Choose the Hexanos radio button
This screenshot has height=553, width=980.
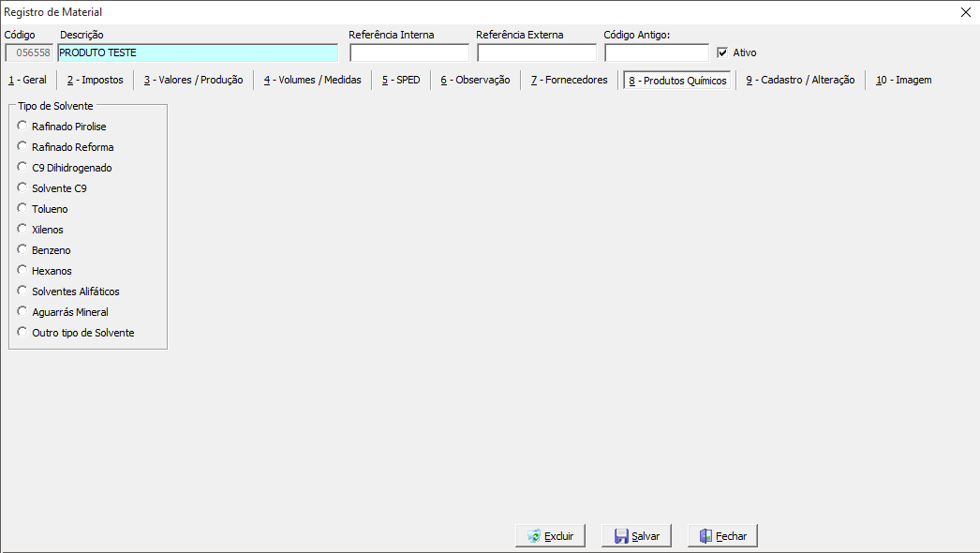click(x=22, y=270)
